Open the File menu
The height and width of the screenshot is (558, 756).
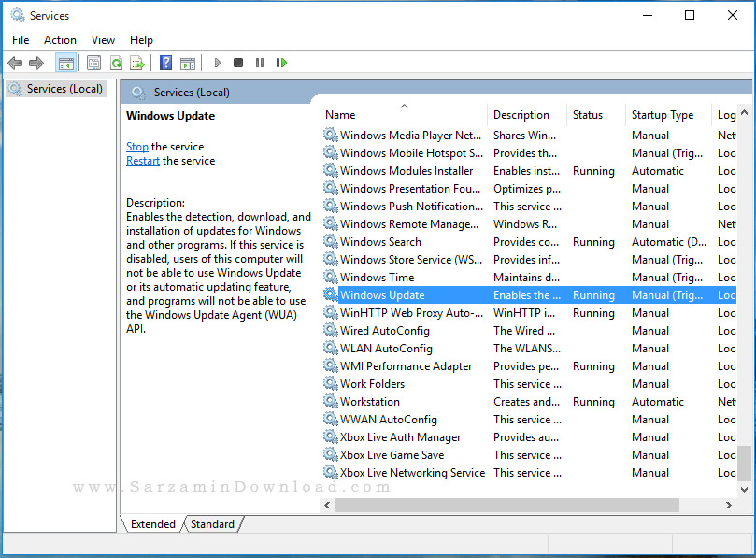tap(21, 40)
